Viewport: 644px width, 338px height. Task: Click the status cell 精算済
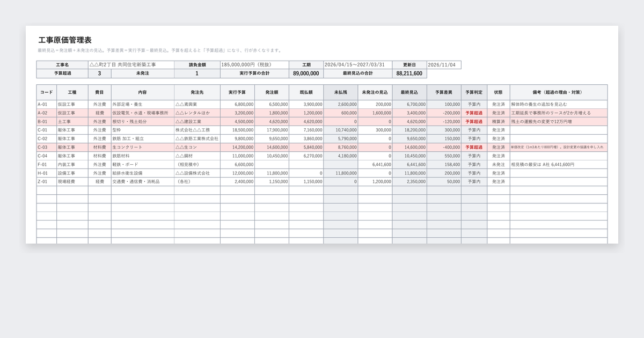click(x=498, y=122)
